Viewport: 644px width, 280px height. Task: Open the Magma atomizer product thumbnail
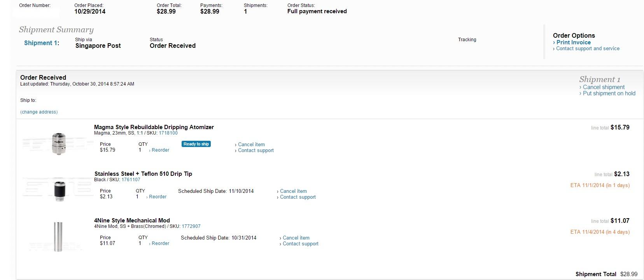59,143
